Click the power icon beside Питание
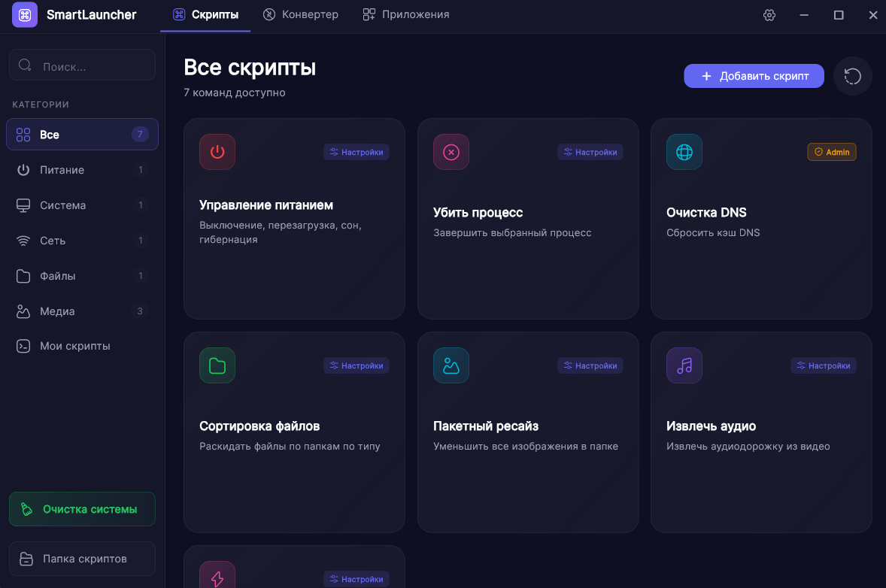The width and height of the screenshot is (886, 588). click(23, 170)
